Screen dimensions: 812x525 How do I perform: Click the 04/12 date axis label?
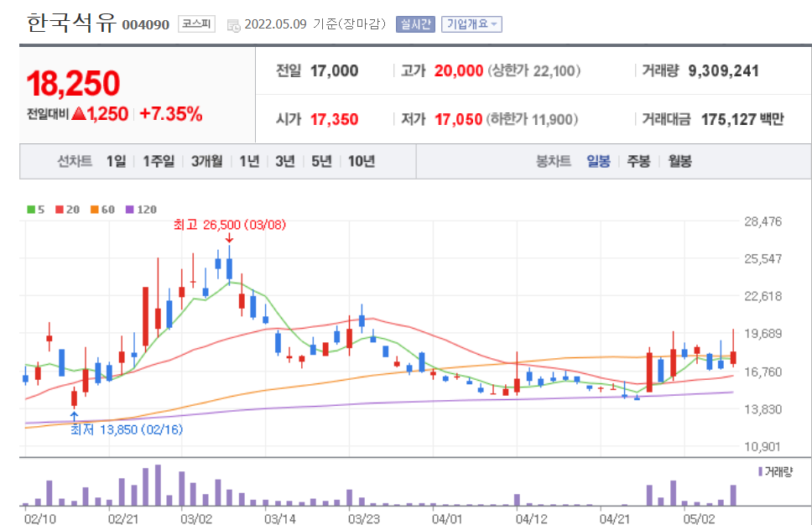(531, 519)
